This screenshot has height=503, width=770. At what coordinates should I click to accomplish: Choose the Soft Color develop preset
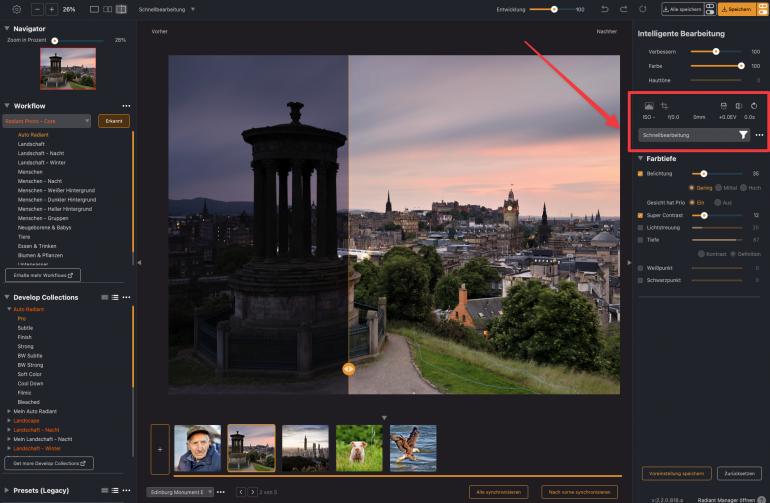31,375
